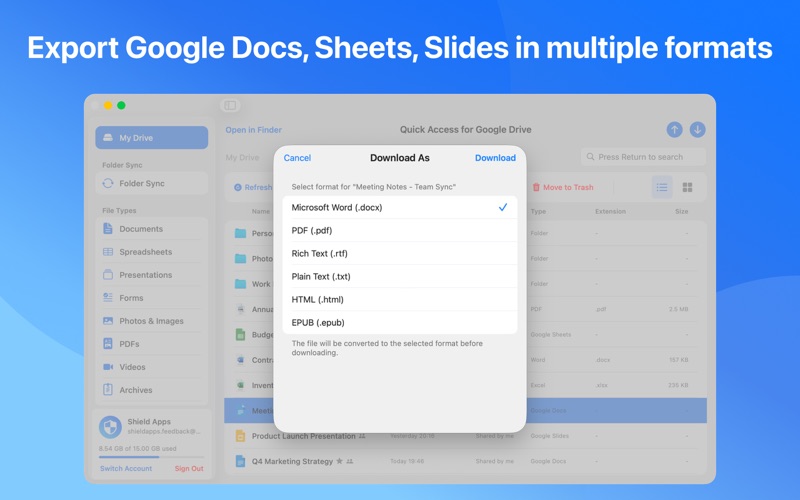Show Forms file type
The image size is (800, 500).
[152, 297]
